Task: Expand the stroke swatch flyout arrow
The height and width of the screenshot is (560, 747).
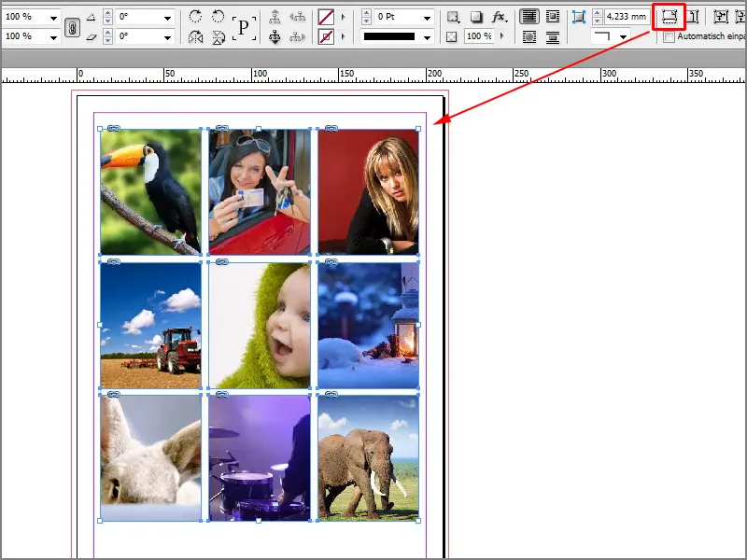Action: tap(343, 36)
